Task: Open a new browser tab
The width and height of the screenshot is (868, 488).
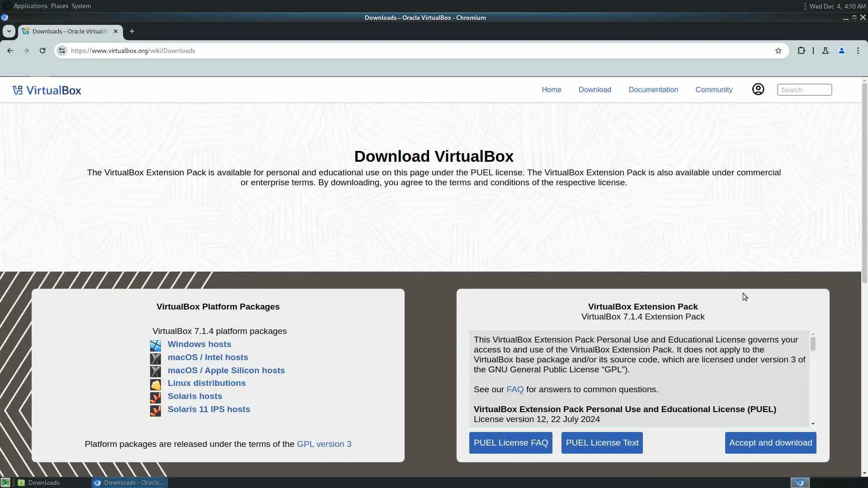Action: pyautogui.click(x=132, y=31)
